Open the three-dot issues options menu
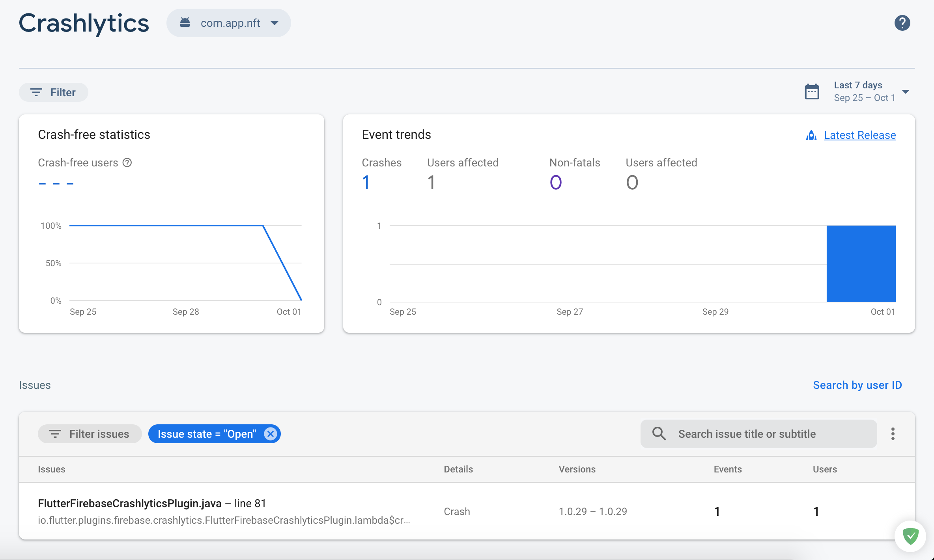Image resolution: width=934 pixels, height=560 pixels. [893, 434]
